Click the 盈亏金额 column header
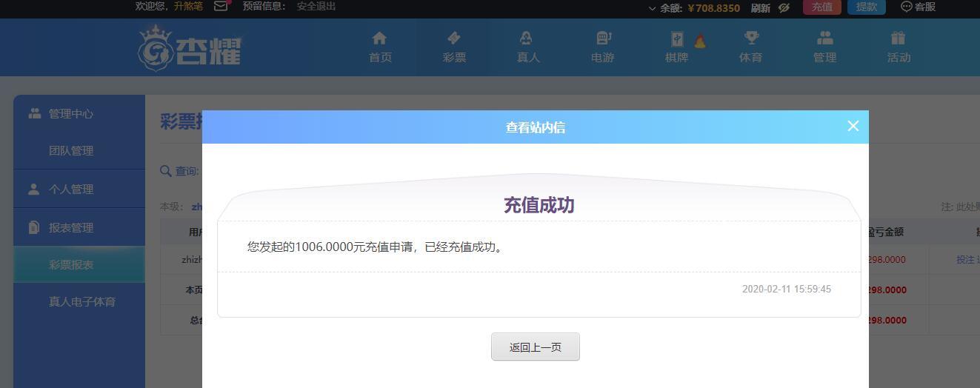The height and width of the screenshot is (388, 980). point(884,231)
